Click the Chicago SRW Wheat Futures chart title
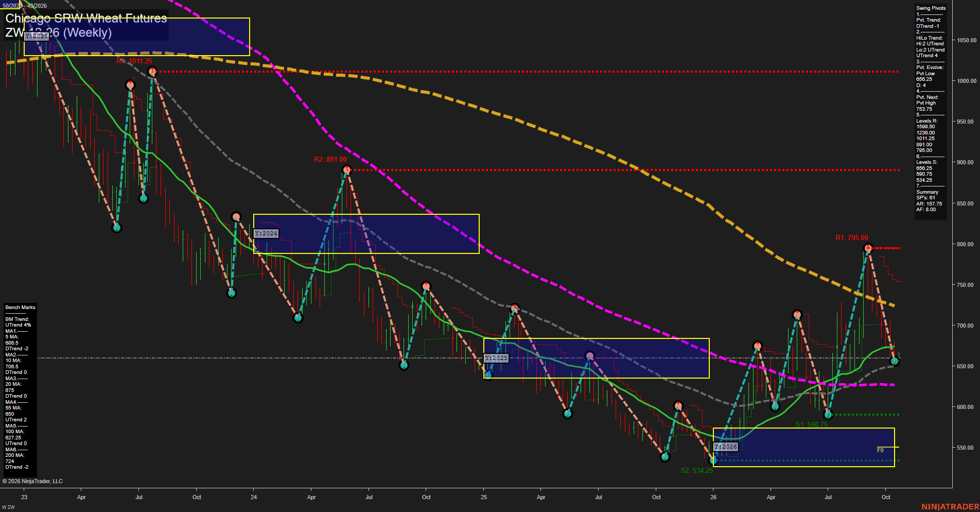 pos(86,19)
